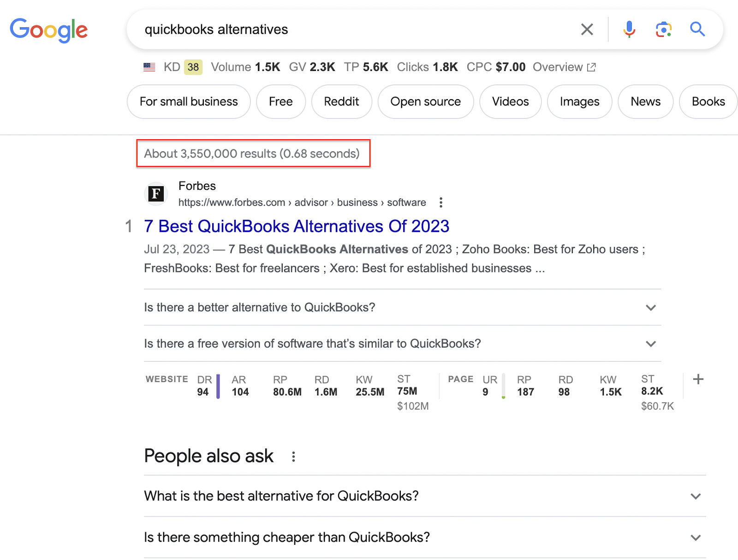Image resolution: width=738 pixels, height=560 pixels.
Task: Expand 'Is there a free version of software' question
Action: (402, 344)
